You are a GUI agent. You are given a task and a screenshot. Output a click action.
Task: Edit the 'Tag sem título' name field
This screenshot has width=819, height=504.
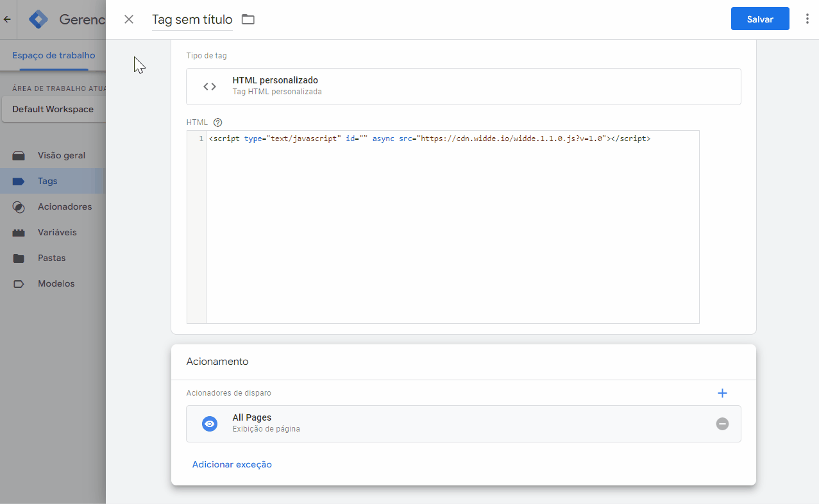click(192, 20)
